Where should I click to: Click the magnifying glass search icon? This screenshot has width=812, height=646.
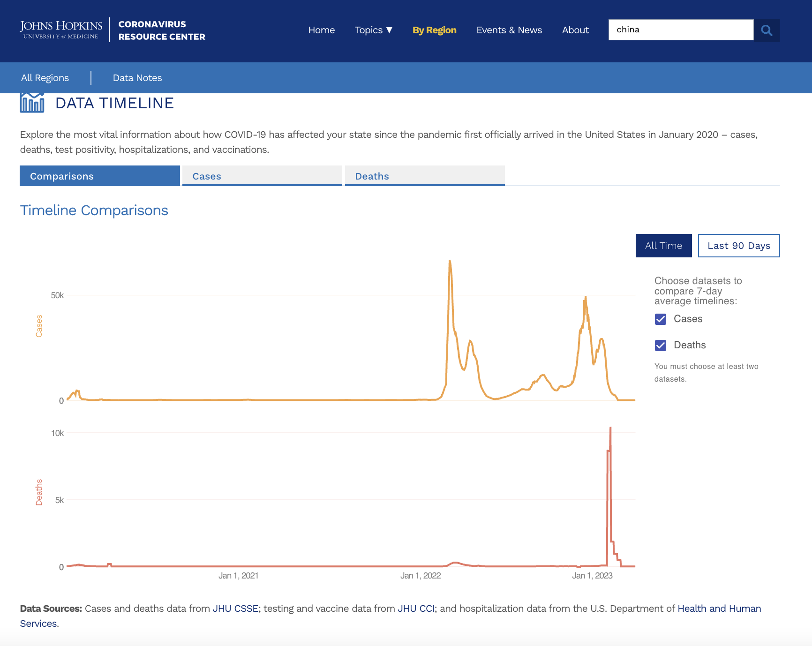(767, 30)
